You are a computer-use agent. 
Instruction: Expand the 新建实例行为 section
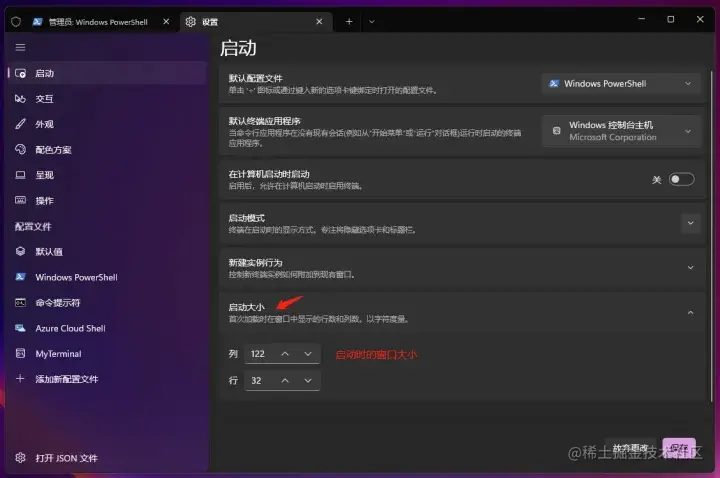point(690,268)
